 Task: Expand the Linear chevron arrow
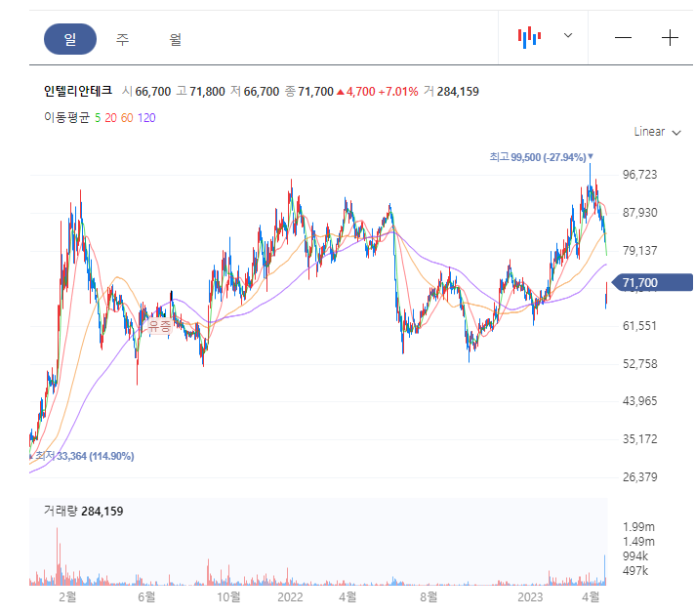tap(676, 133)
